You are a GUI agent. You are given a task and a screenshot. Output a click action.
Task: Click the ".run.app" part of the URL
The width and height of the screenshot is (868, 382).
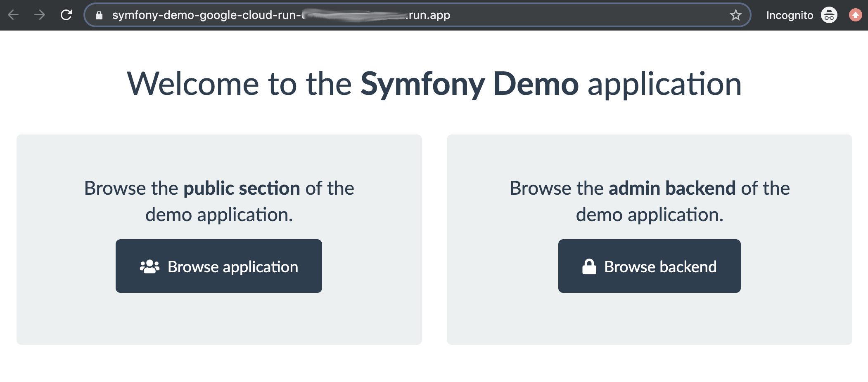(428, 15)
